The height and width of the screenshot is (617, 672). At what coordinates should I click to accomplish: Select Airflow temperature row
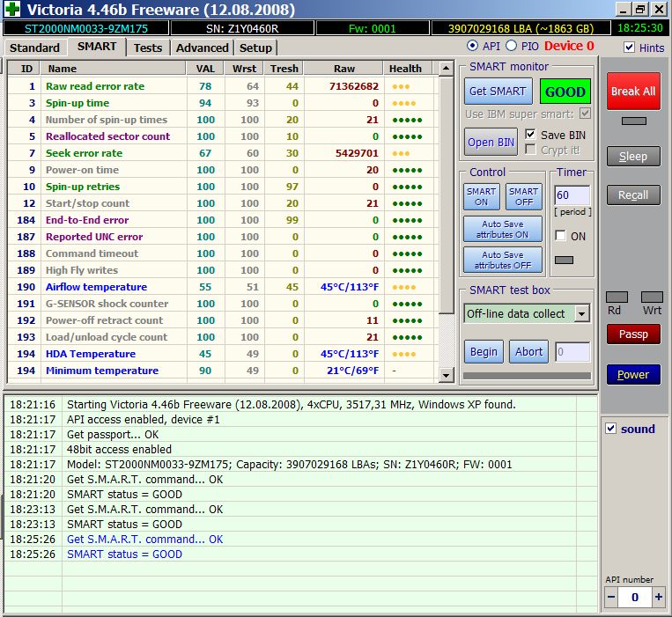pos(222,287)
